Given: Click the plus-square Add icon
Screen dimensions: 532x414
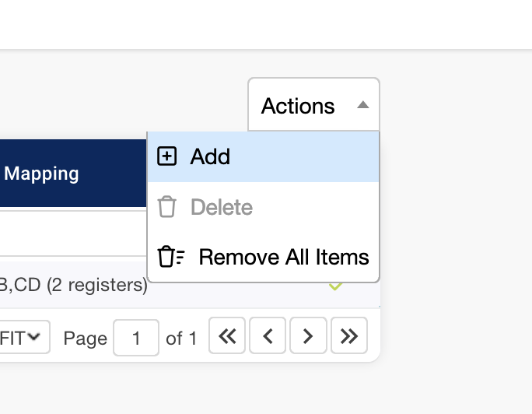Looking at the screenshot, I should click(x=167, y=156).
